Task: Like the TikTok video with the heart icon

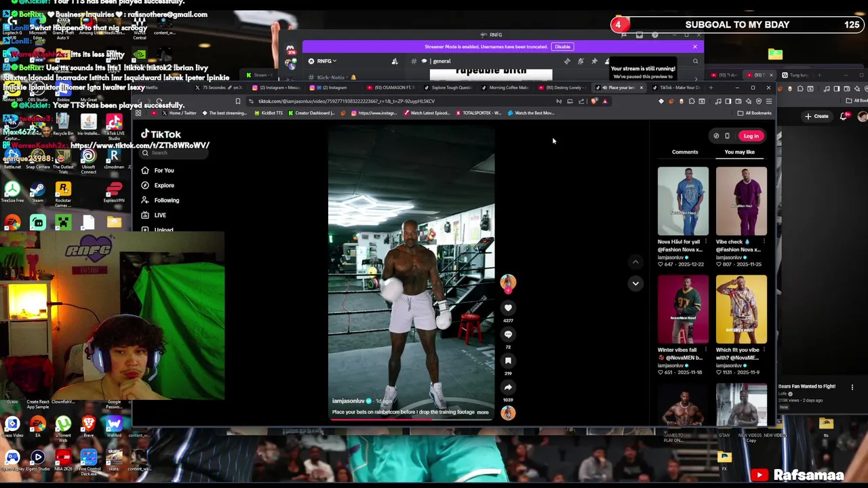Action: point(508,308)
